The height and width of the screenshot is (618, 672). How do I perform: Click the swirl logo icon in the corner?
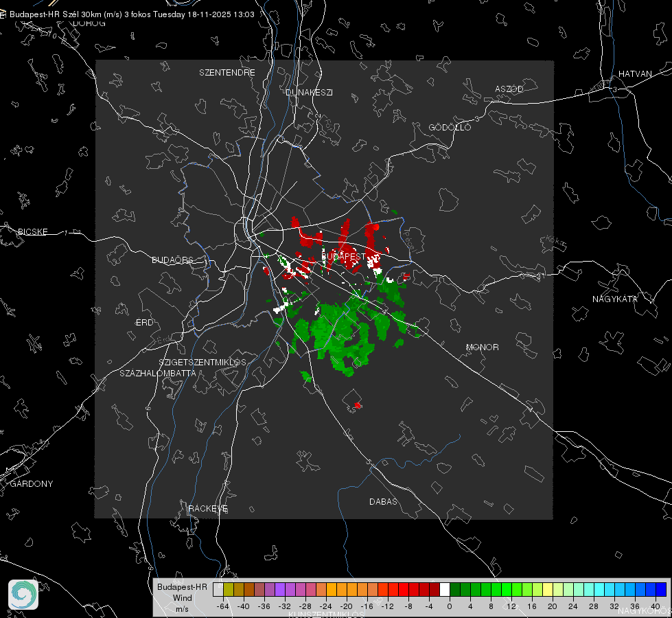point(23,595)
